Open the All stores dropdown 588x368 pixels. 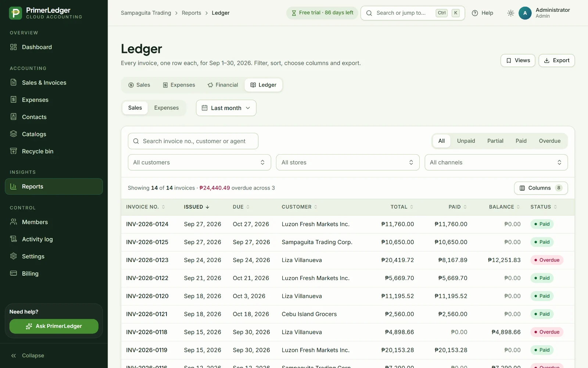point(348,162)
